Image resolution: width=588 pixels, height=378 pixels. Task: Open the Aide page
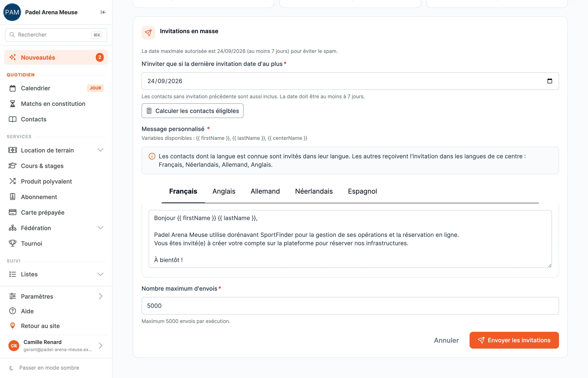(x=56, y=311)
